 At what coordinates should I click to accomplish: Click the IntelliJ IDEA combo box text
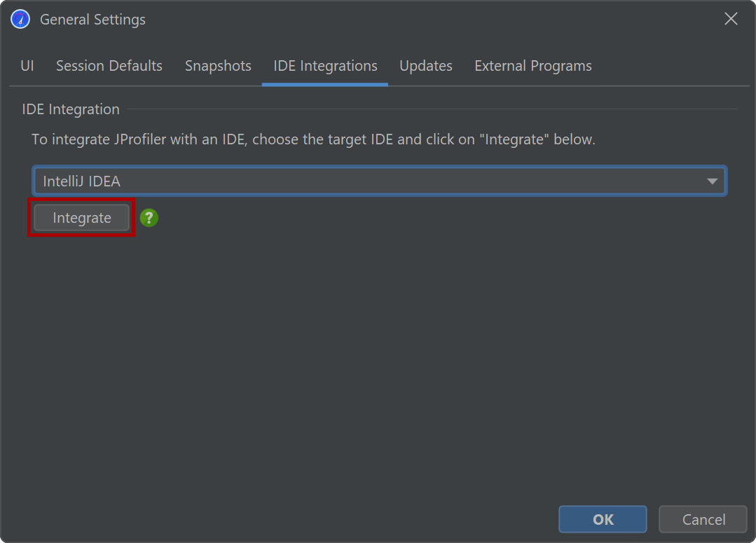[x=82, y=181]
